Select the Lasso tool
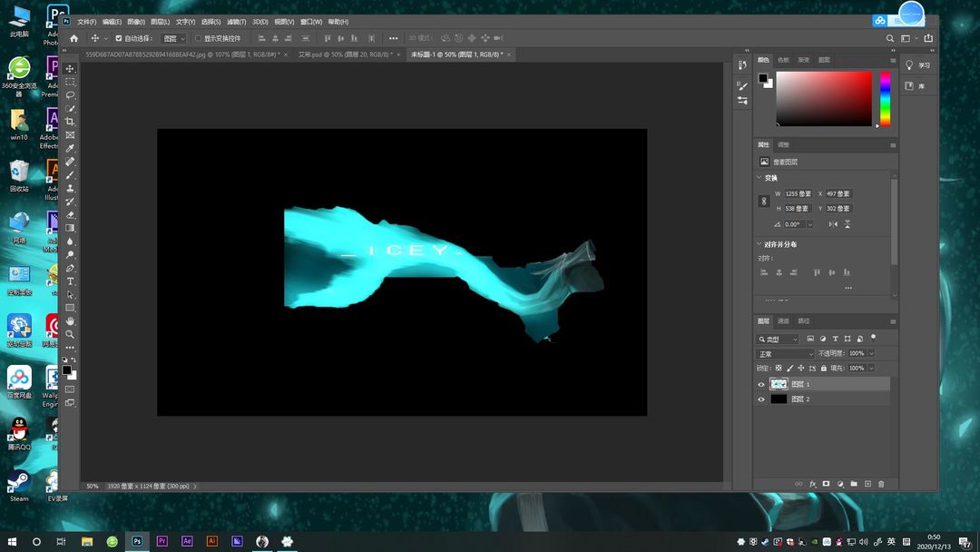Image resolution: width=980 pixels, height=552 pixels. [70, 95]
